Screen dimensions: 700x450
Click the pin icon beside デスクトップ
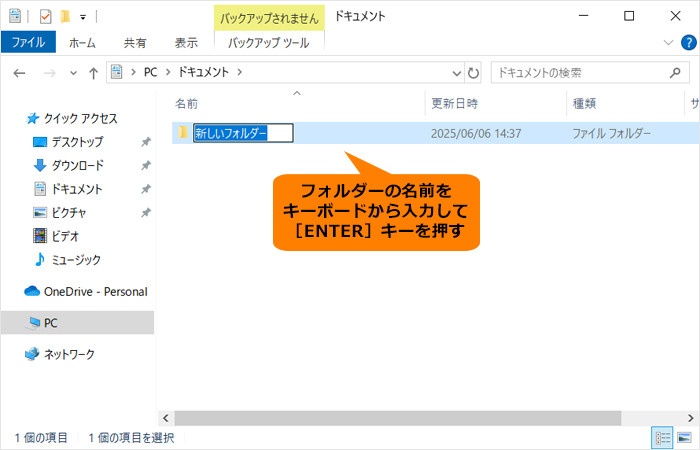tap(146, 142)
